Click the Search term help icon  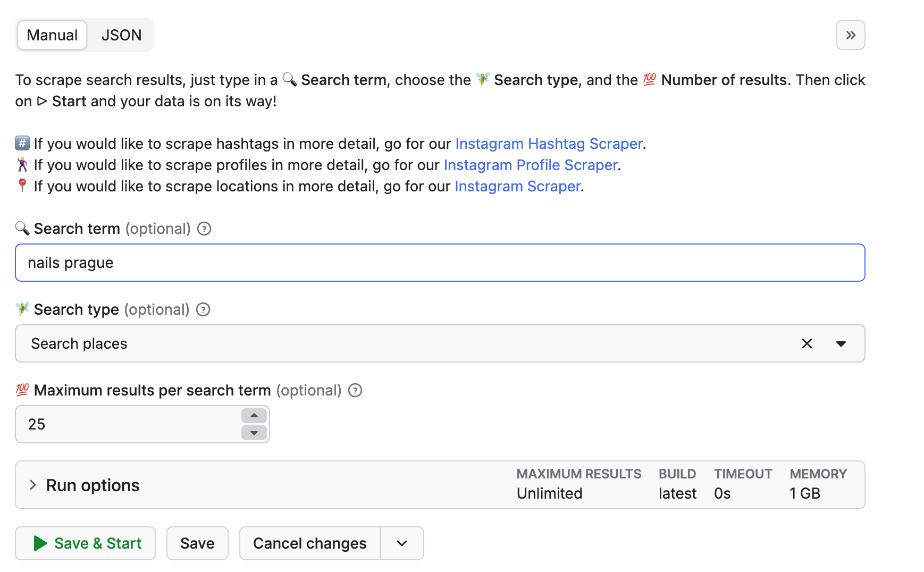[204, 229]
